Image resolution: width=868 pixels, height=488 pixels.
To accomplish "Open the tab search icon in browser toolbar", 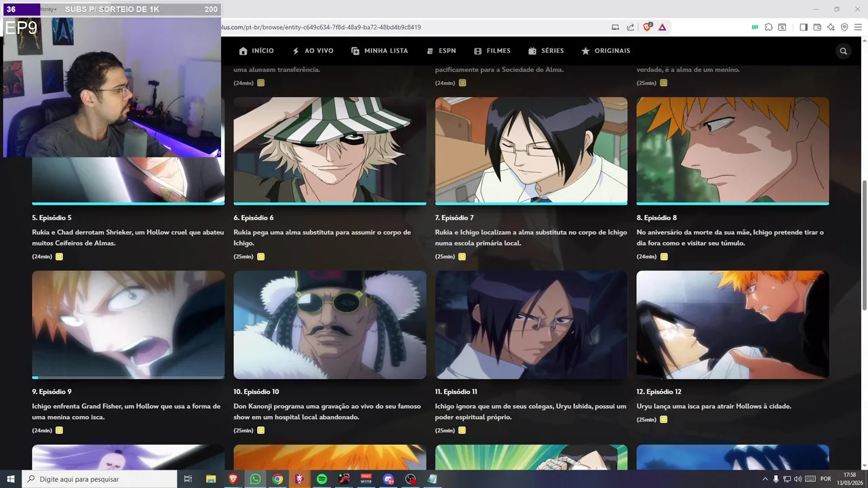I will (x=782, y=27).
